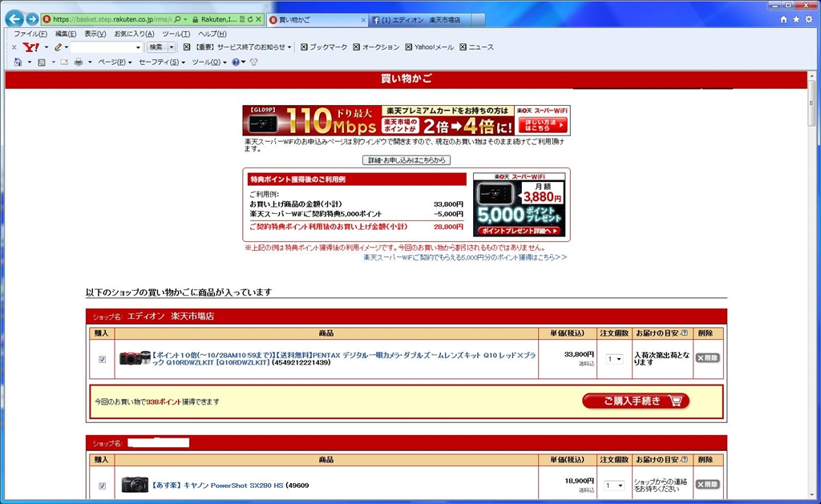Click the Yahoo! Y! logo on toolbar
This screenshot has height=504, width=821.
click(x=31, y=47)
